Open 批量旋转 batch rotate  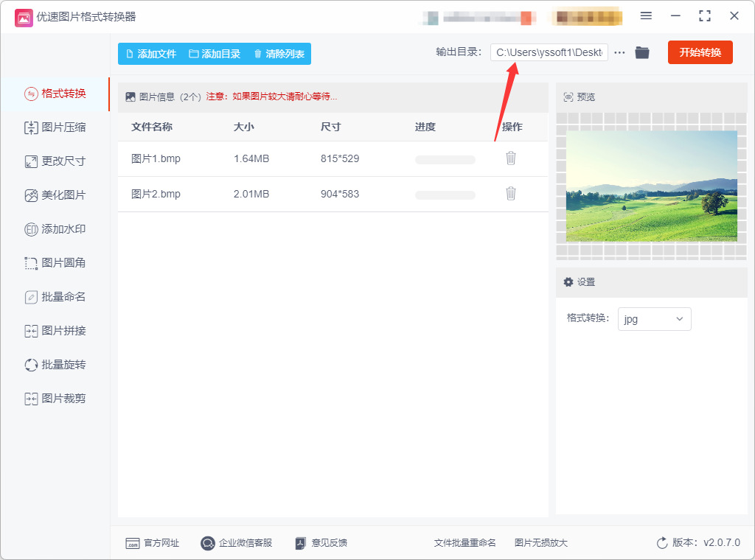pyautogui.click(x=55, y=365)
